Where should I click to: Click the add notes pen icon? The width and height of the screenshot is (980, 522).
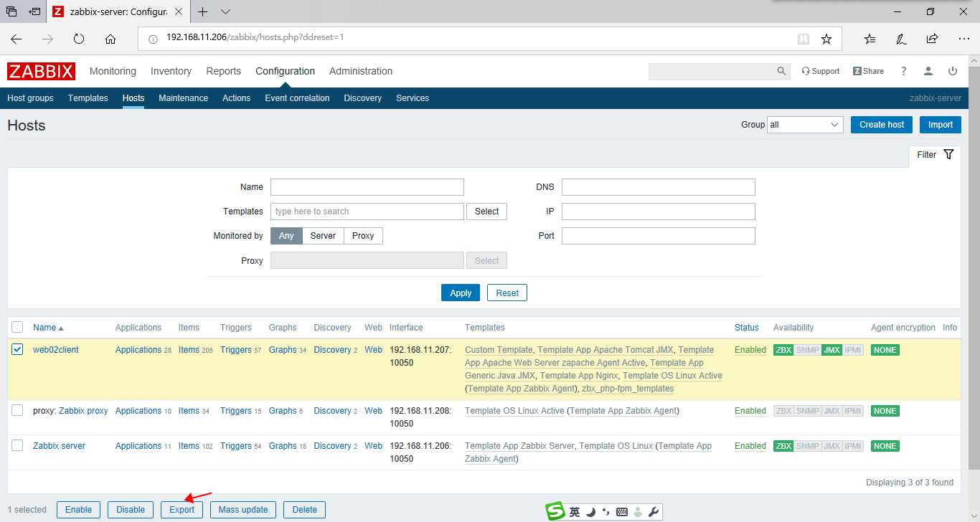pyautogui.click(x=901, y=39)
